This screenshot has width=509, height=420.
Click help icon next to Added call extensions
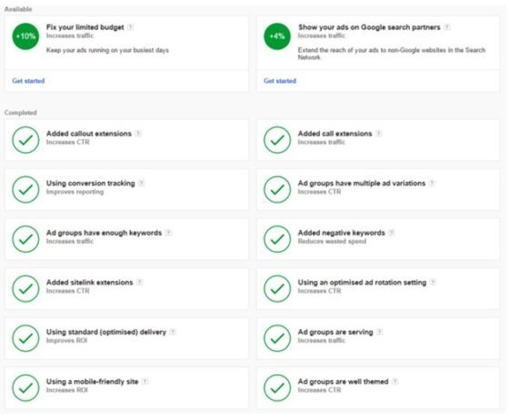pos(378,134)
